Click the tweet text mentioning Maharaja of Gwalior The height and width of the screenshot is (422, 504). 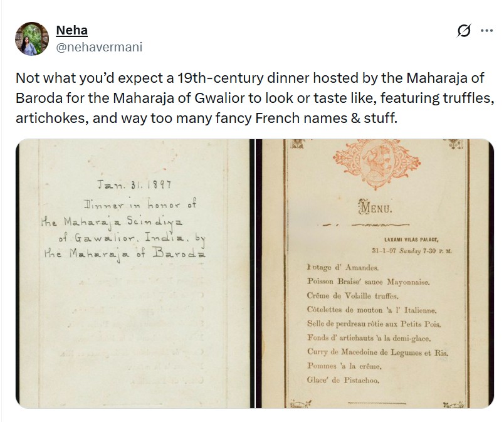251,97
